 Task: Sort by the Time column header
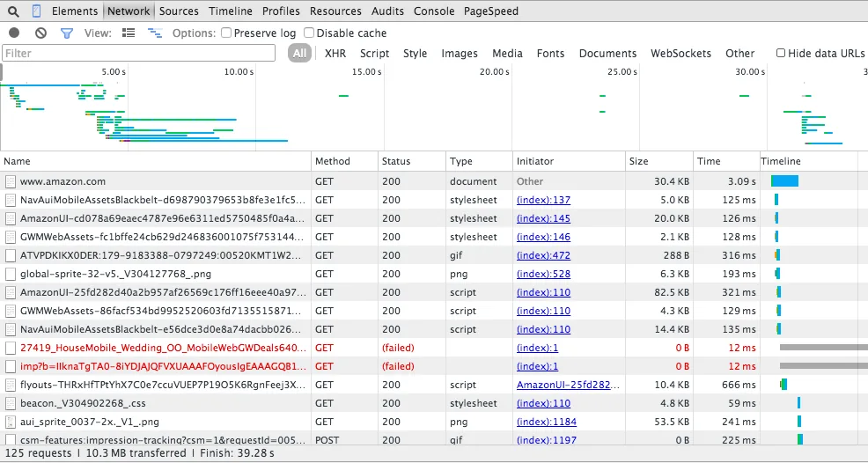[727, 161]
